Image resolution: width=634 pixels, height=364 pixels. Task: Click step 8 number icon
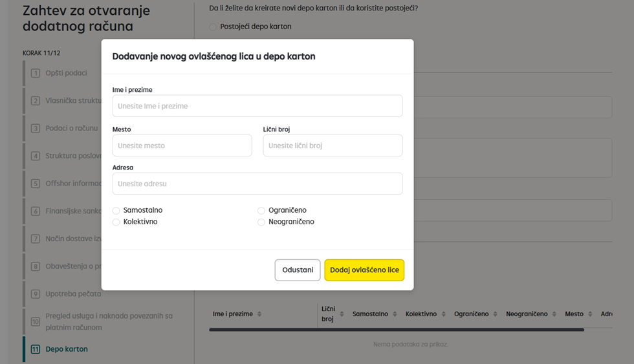pyautogui.click(x=36, y=266)
